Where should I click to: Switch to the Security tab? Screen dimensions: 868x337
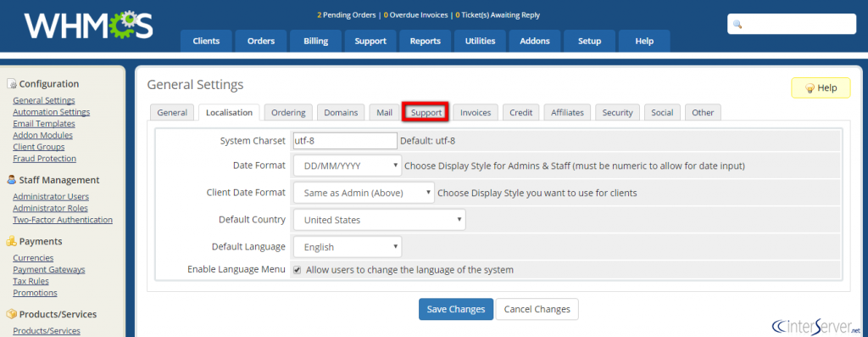[x=617, y=113]
